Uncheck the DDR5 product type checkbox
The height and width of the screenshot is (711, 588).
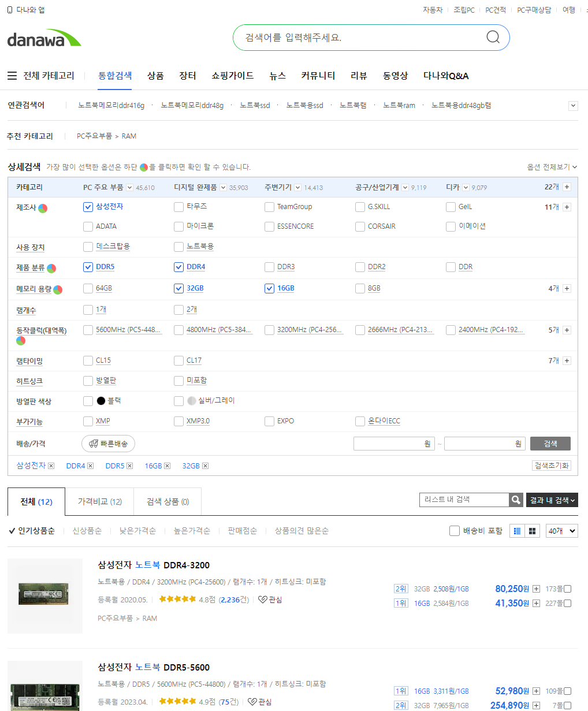(x=88, y=267)
